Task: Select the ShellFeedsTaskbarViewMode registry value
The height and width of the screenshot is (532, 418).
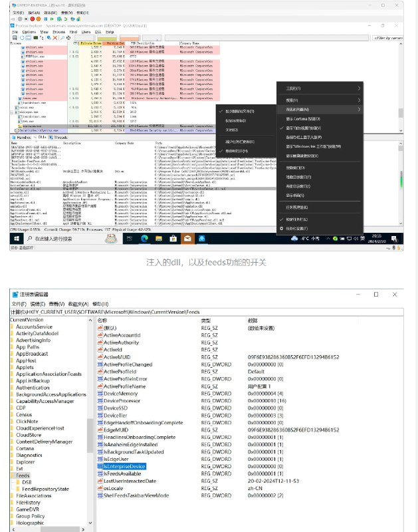Action: pyautogui.click(x=136, y=495)
